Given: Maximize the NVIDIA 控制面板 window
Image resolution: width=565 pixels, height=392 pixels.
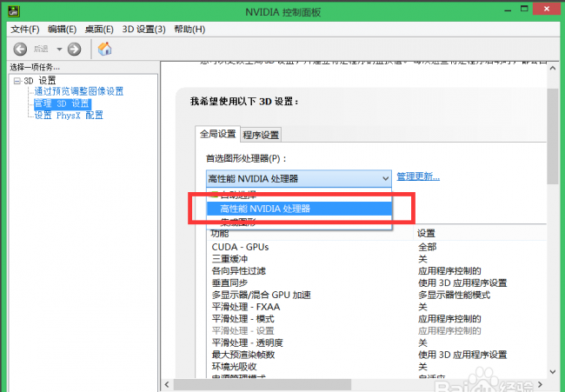Looking at the screenshot, I should (x=524, y=10).
